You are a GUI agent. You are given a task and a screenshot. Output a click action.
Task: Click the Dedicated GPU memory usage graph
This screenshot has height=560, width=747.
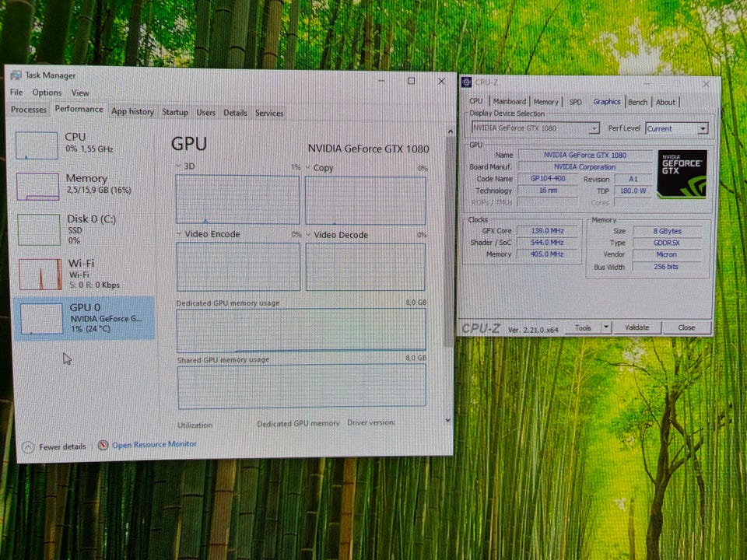[301, 331]
